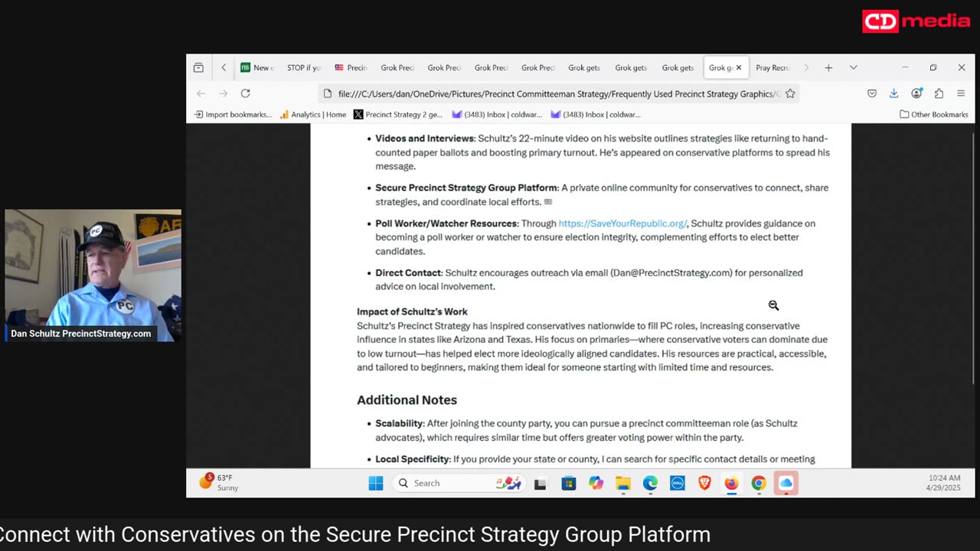
Task: Go back to the previous page
Action: 201,93
